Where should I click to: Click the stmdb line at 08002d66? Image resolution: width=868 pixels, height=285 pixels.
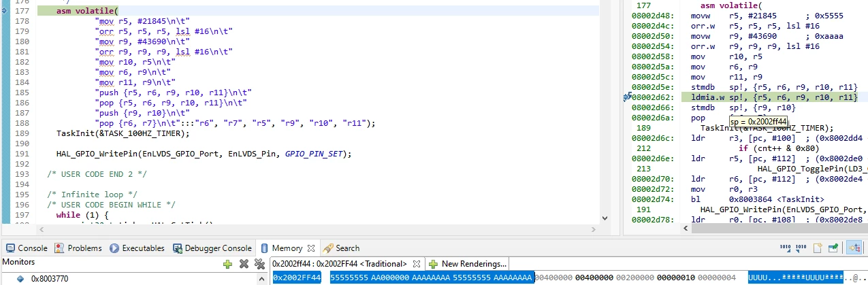coord(713,108)
